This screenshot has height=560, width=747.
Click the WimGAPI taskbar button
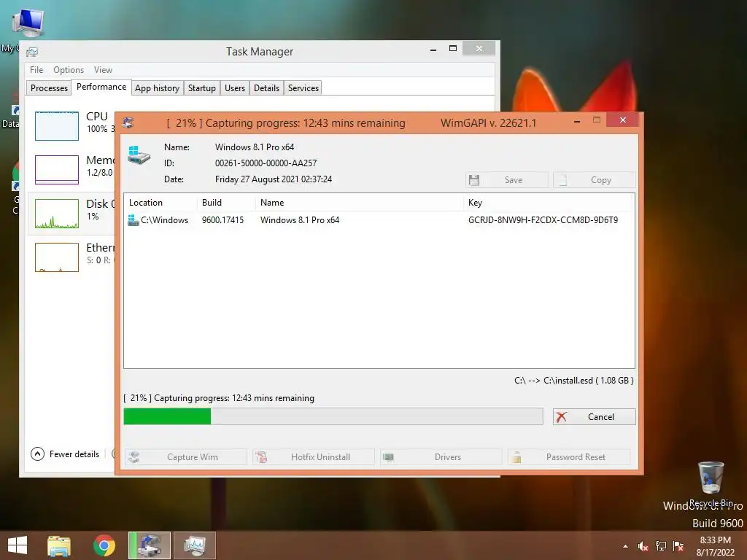pos(149,545)
